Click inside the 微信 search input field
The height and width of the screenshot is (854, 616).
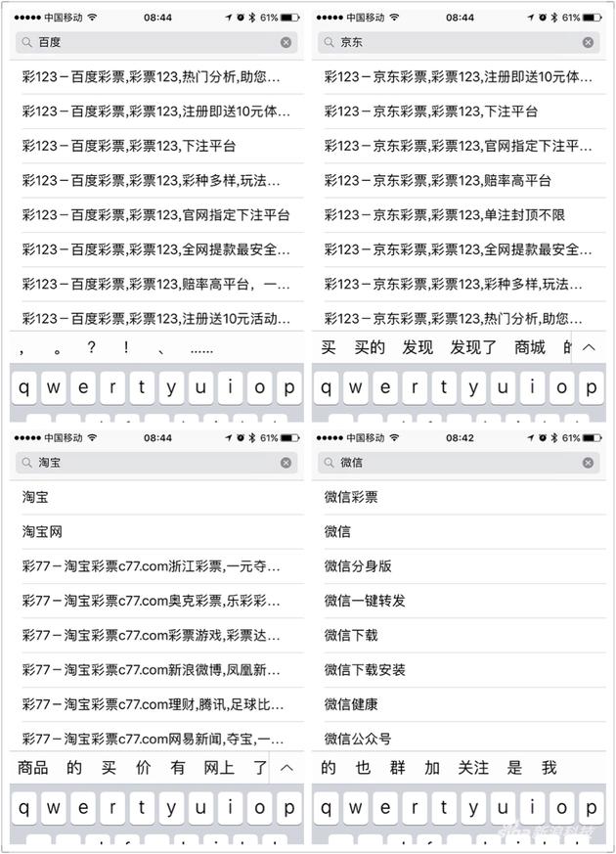click(x=459, y=463)
